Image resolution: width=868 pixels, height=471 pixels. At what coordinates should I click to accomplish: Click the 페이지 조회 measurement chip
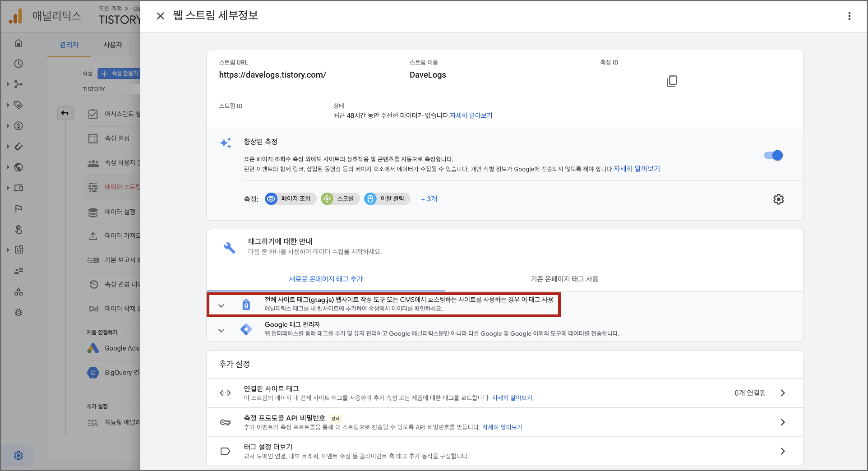pos(290,199)
